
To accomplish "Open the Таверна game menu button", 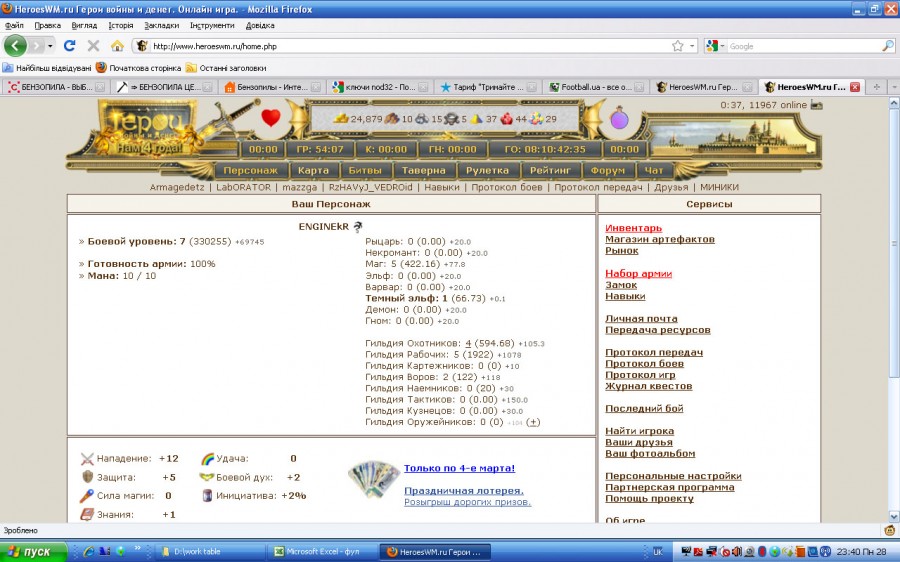I will pyautogui.click(x=418, y=171).
